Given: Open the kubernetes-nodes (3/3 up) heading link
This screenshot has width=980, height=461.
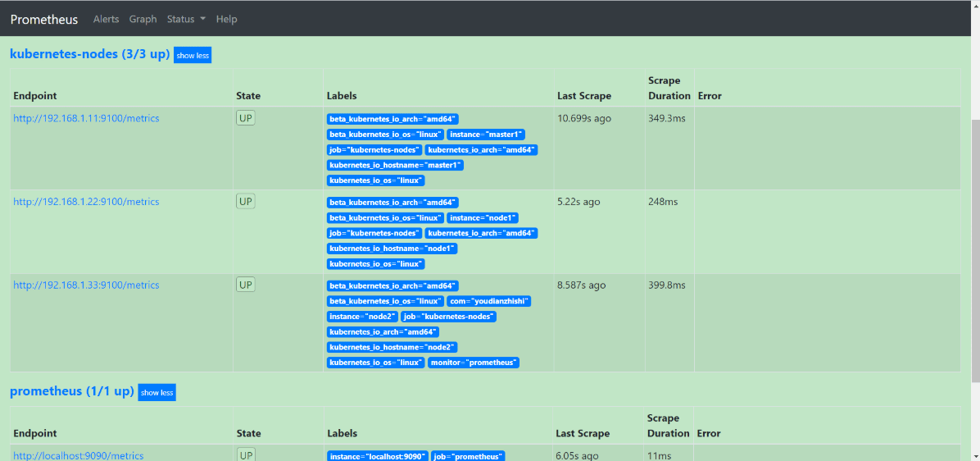Looking at the screenshot, I should pos(90,54).
